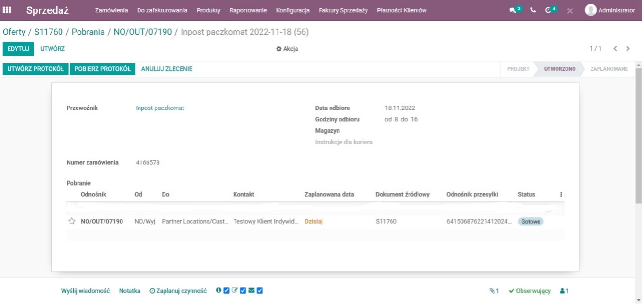
Task: Click the UTWÓRZ button
Action: [x=52, y=49]
